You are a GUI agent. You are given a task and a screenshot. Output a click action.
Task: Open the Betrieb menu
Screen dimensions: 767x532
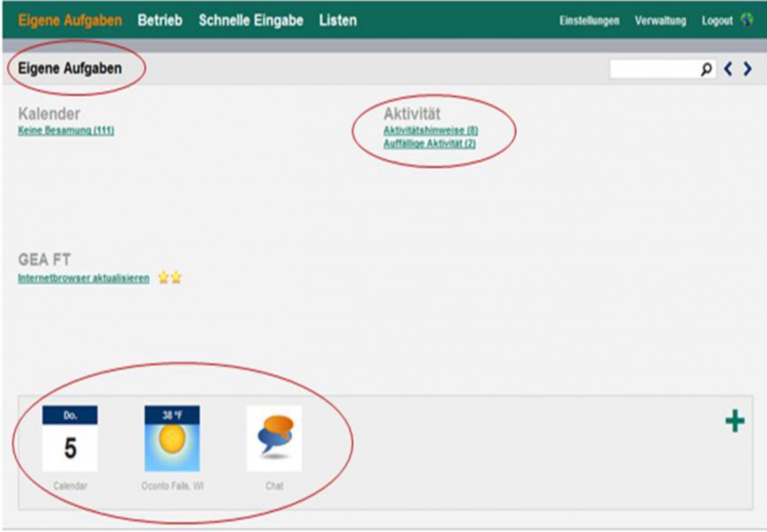[x=160, y=20]
